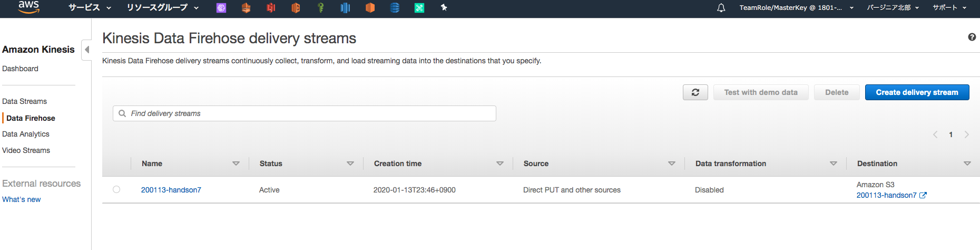Click Create delivery stream button

pos(917,92)
